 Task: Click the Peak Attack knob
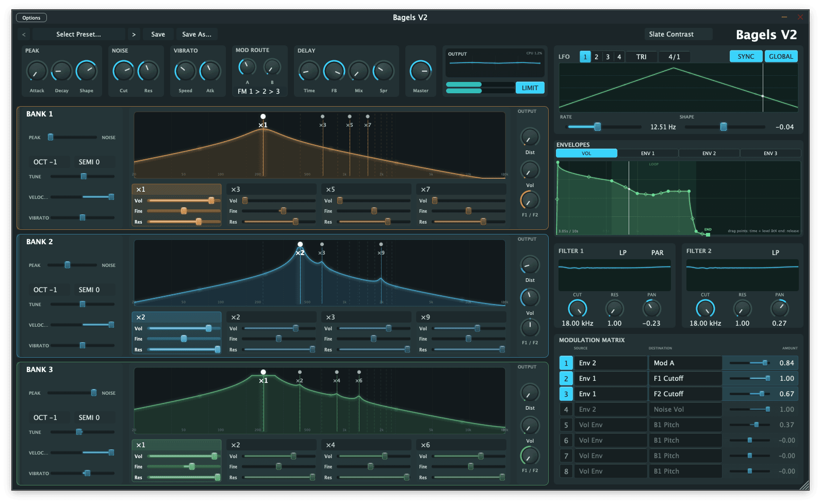coord(37,71)
